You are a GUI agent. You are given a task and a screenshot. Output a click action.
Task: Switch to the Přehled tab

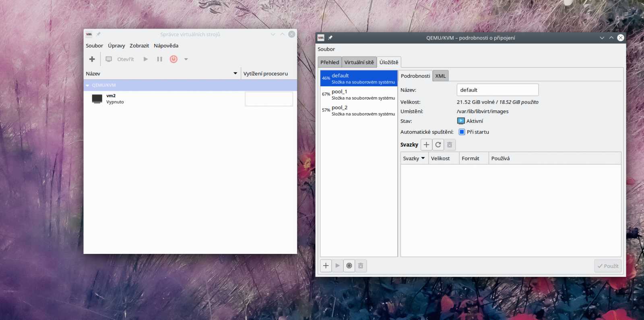pos(330,62)
